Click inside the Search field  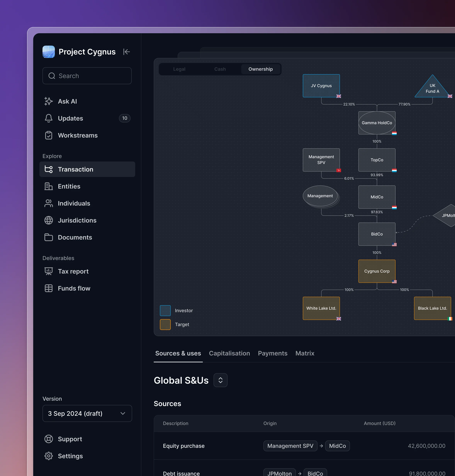(x=87, y=76)
